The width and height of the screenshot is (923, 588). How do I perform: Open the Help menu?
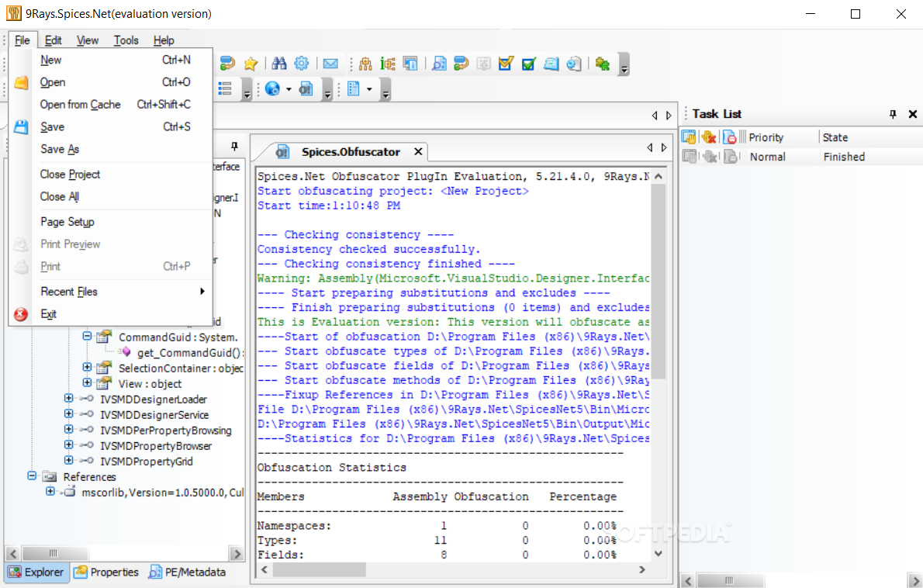pyautogui.click(x=164, y=40)
